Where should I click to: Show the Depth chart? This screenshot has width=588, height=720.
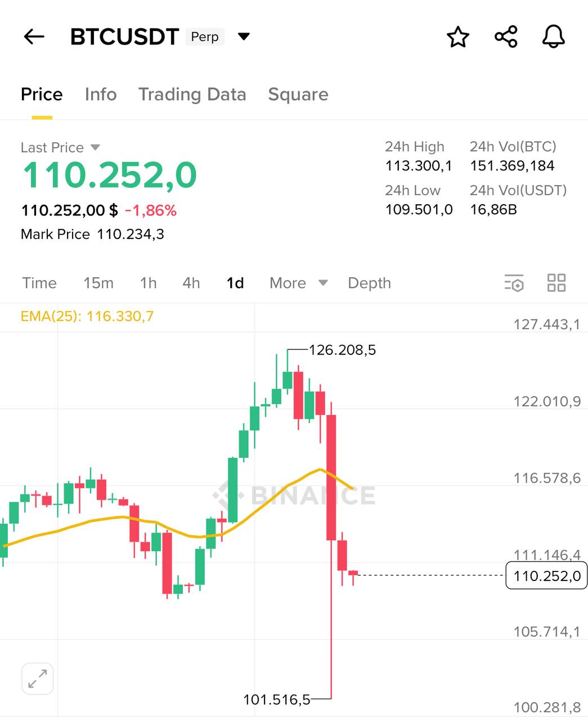[369, 283]
